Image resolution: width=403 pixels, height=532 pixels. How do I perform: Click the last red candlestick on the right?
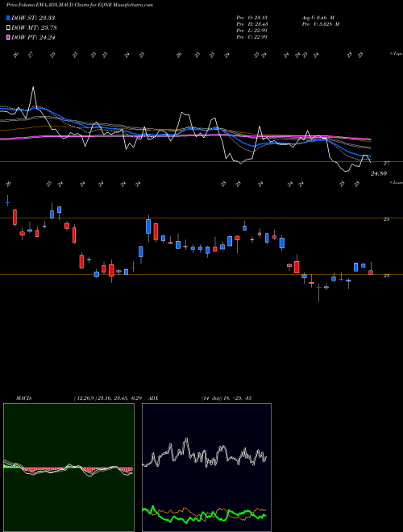(x=371, y=272)
